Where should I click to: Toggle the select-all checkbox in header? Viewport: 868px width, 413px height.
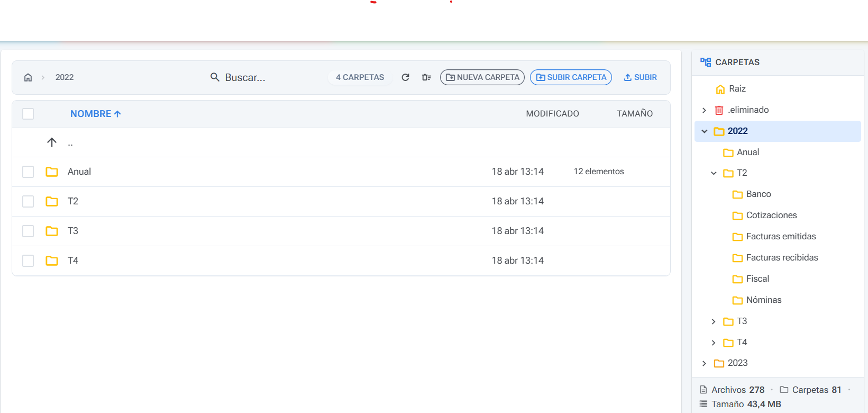(28, 114)
